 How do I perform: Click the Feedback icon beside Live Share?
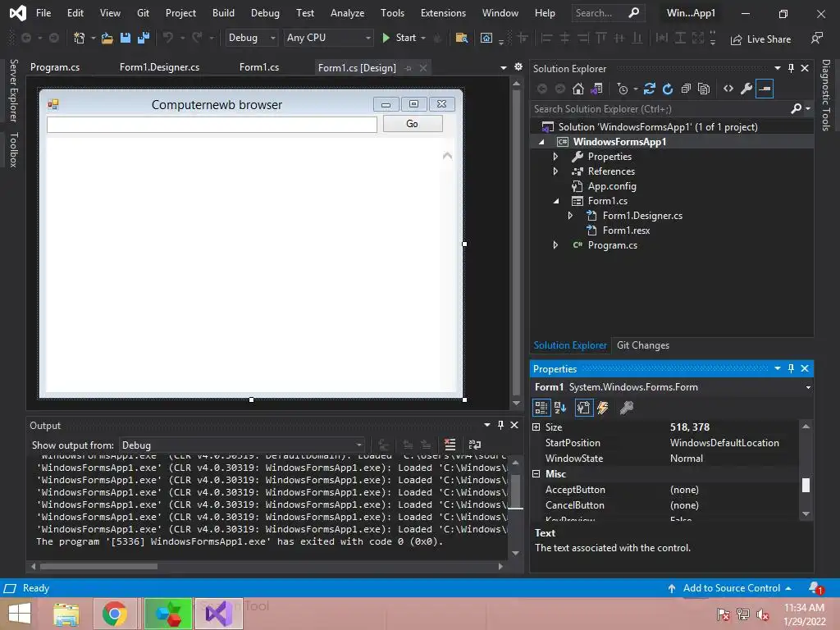[817, 39]
